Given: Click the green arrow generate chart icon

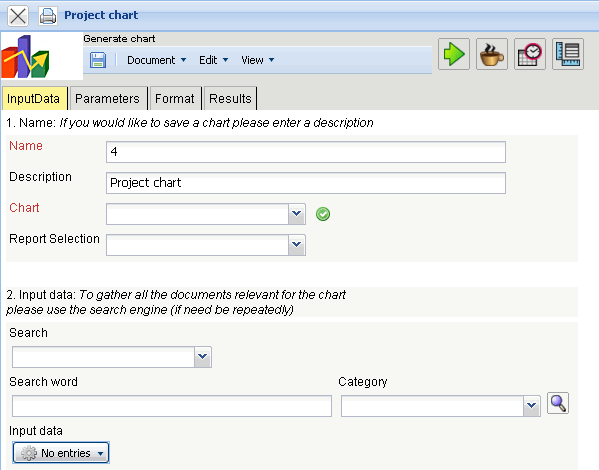Looking at the screenshot, I should coord(453,54).
